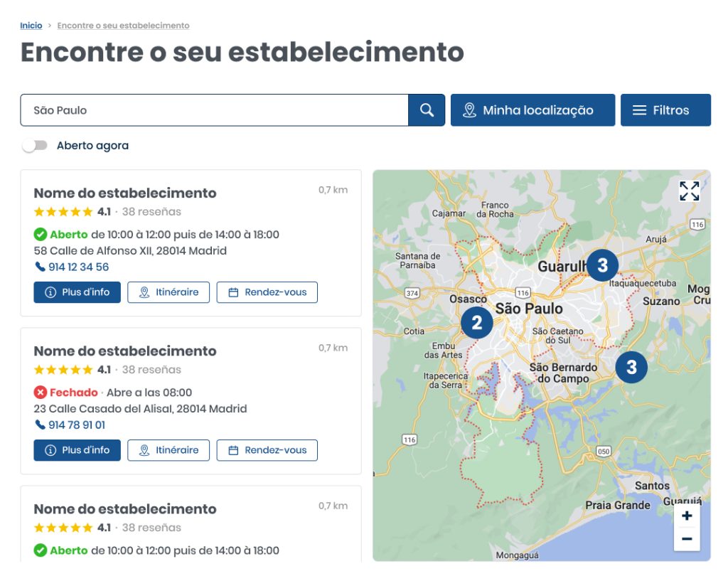Click the Aberto status above 58 Calle de Alfonso XII
The image size is (728, 586).
coord(69,235)
